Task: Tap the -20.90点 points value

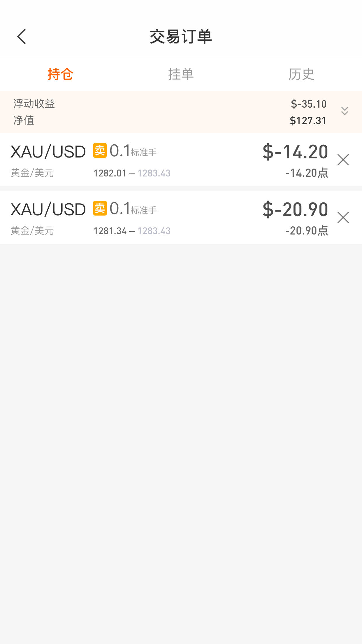Action: tap(307, 231)
